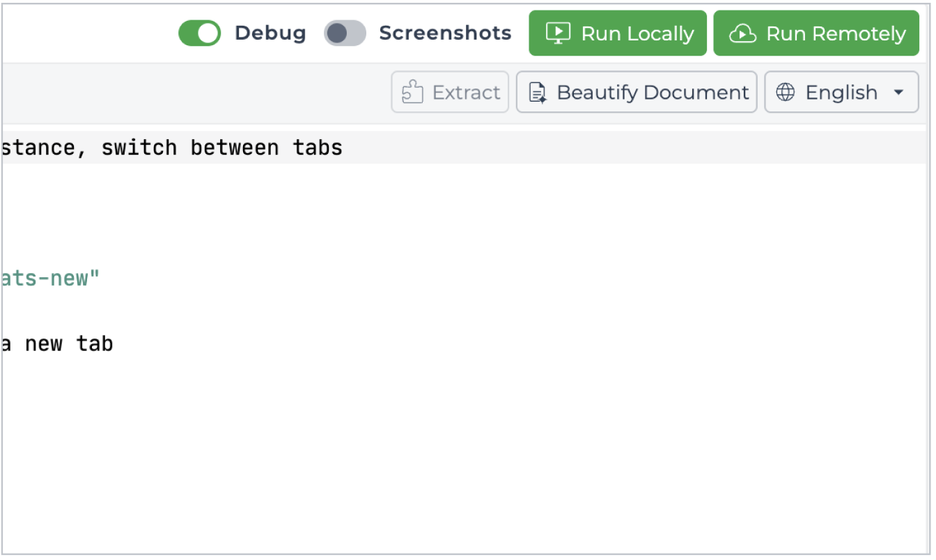Click the screen-play icon inside Run Locally
Viewport: 936px width, 560px height.
pyautogui.click(x=557, y=33)
